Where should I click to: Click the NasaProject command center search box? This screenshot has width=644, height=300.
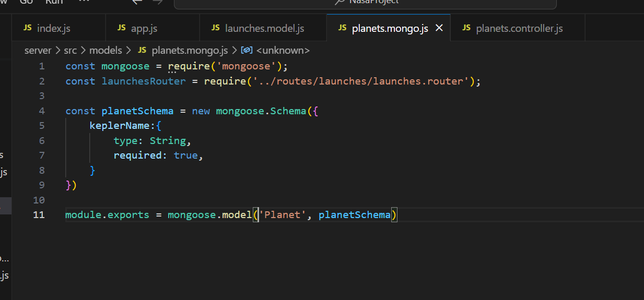pos(365,3)
